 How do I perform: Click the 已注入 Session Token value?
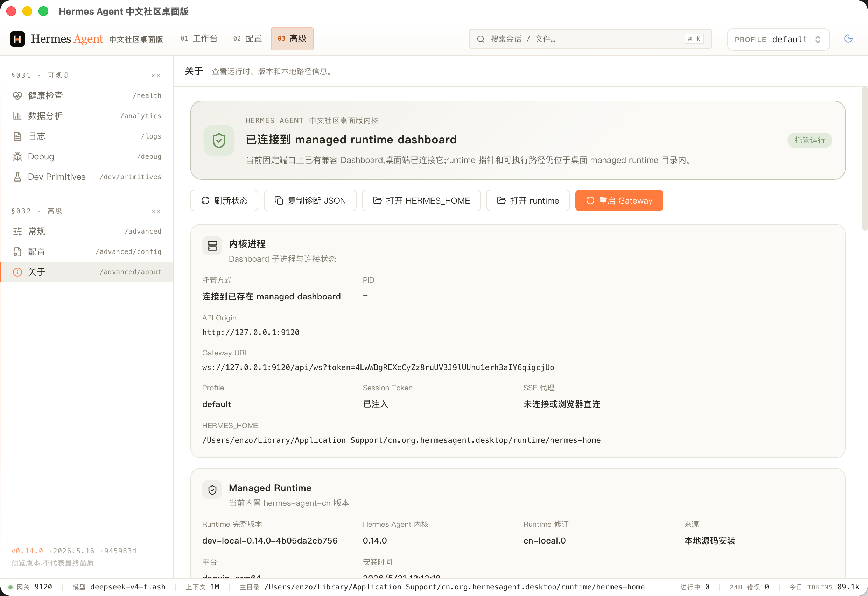[376, 404]
